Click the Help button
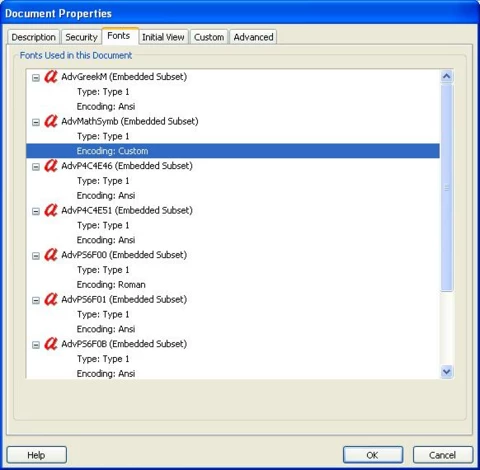 [x=36, y=455]
